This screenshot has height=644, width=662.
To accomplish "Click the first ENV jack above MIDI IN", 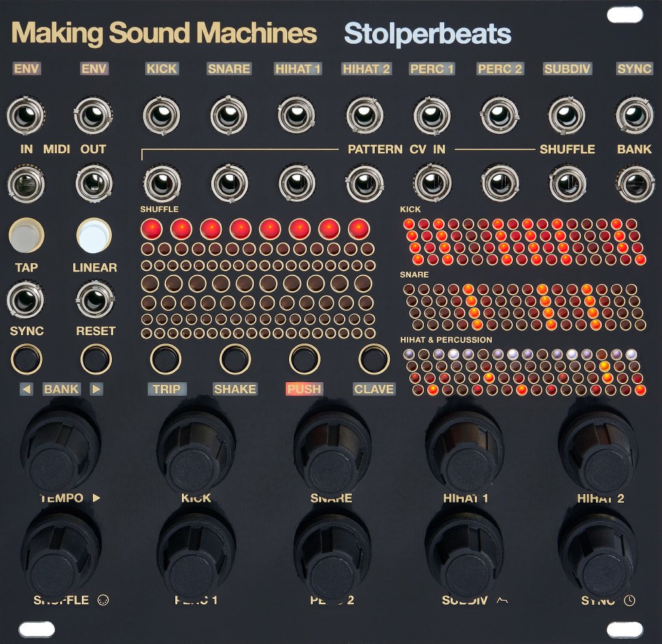I will coord(26,115).
